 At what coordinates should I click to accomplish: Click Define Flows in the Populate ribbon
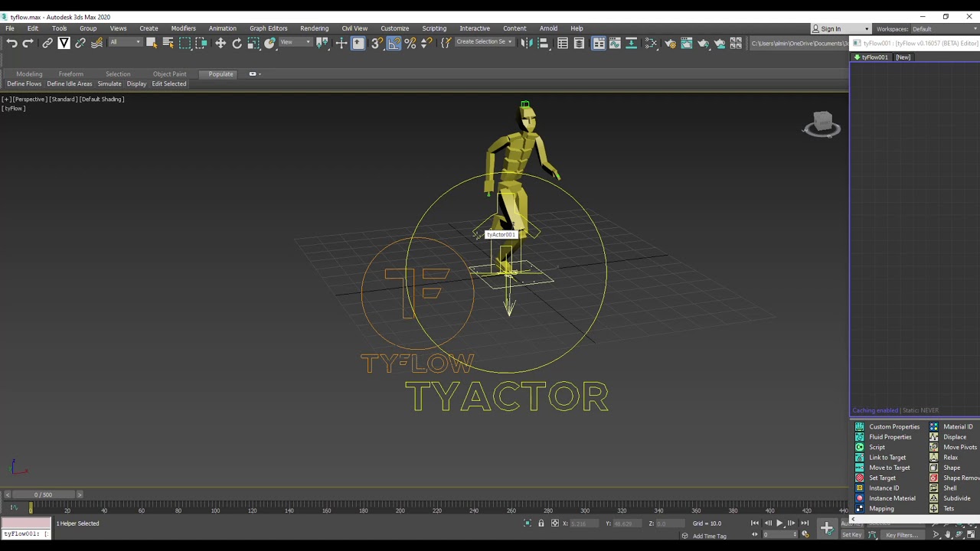[24, 84]
